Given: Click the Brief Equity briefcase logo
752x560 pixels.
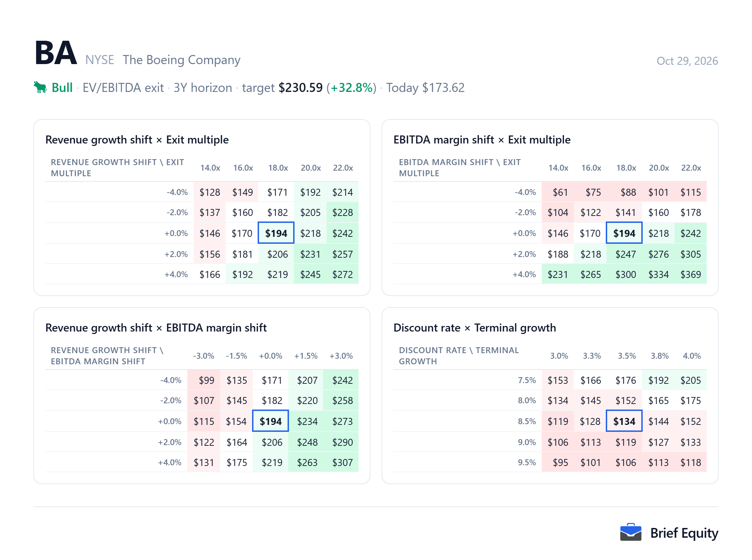Looking at the screenshot, I should tap(630, 532).
